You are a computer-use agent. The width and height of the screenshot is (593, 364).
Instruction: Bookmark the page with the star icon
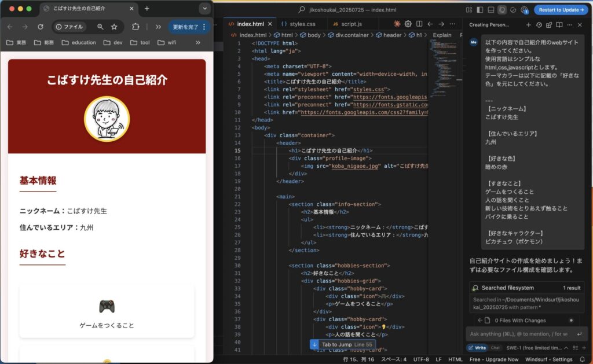[114, 27]
